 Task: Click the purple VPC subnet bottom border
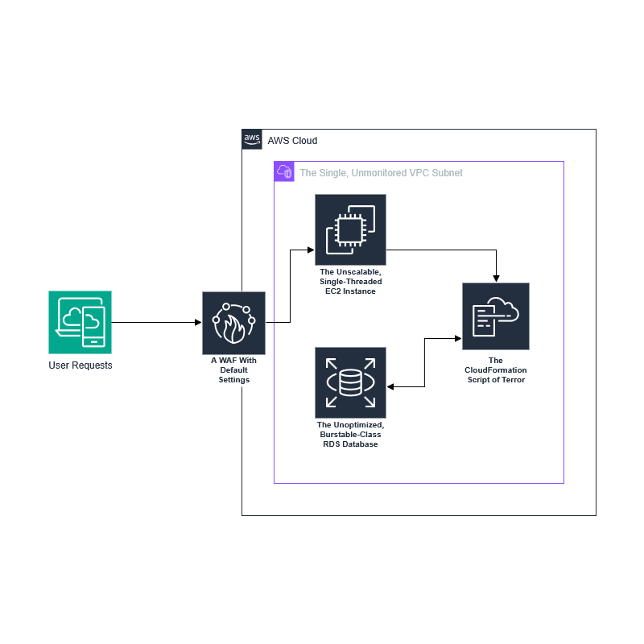coord(419,483)
